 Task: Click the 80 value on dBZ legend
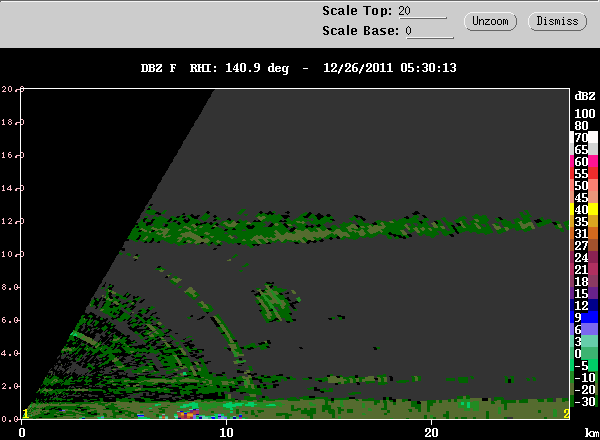click(x=581, y=125)
